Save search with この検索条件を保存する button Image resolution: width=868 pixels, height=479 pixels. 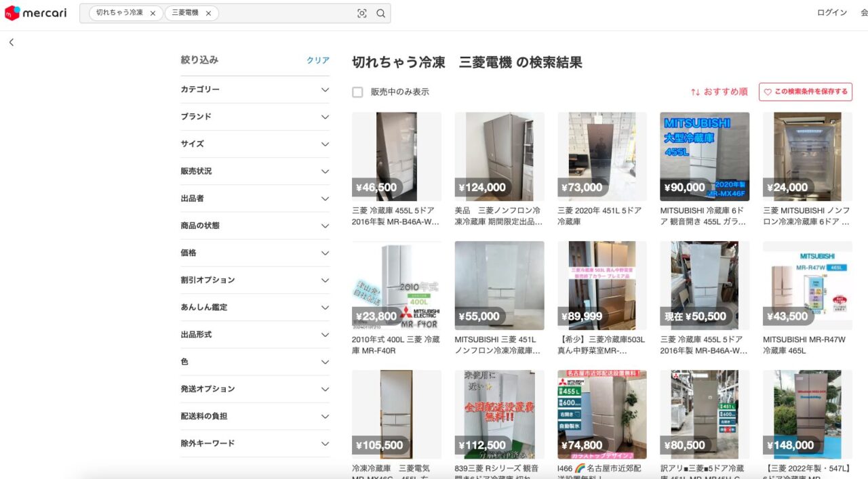[x=805, y=92]
